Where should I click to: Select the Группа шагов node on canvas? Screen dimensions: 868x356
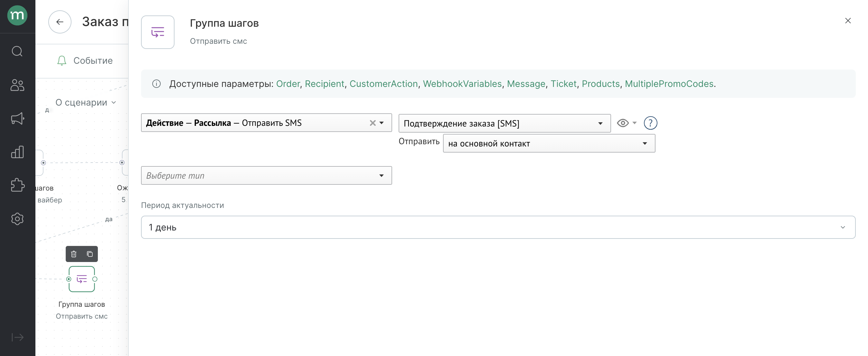81,279
